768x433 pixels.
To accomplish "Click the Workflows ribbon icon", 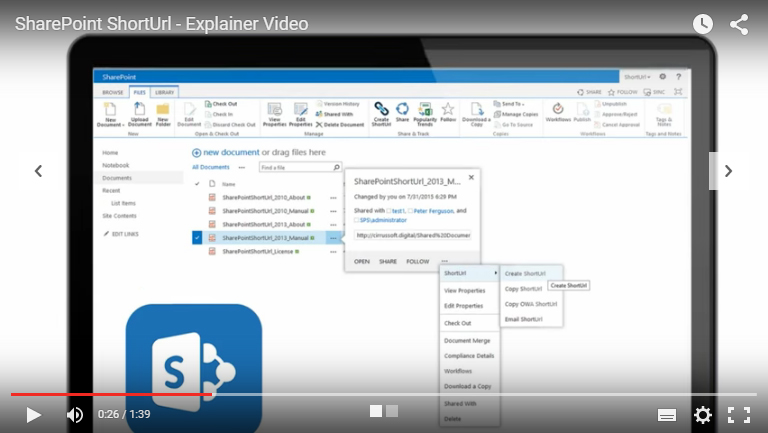I will 558,112.
